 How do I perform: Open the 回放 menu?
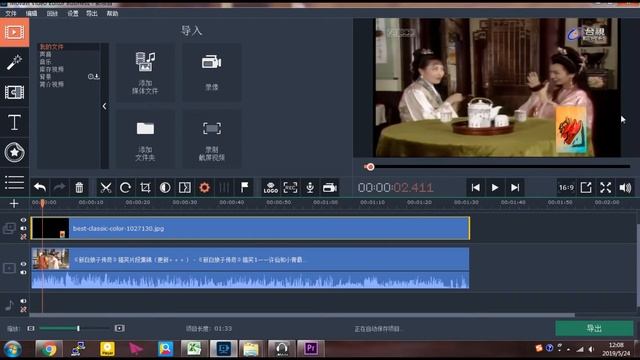52,13
